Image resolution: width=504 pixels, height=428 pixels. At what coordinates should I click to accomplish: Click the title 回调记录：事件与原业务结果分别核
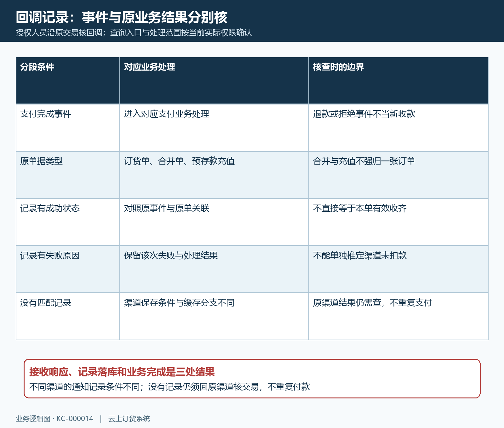(122, 17)
